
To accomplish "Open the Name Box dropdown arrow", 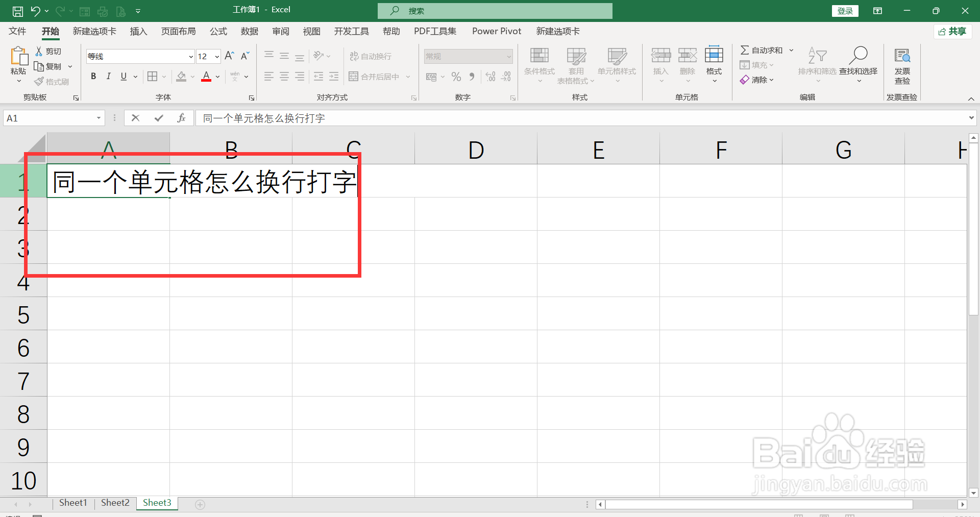I will 99,118.
